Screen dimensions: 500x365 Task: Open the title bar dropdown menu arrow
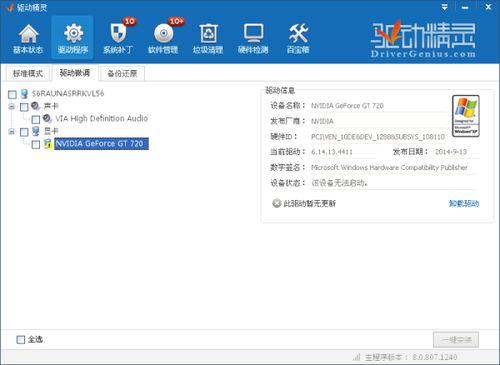444,7
